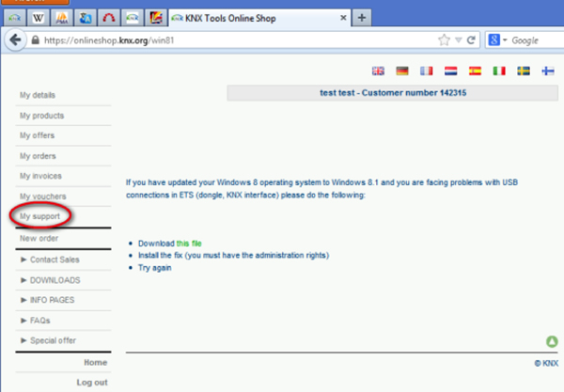Switch to first pinned KNX tab
564x392 pixels.
click(15, 18)
